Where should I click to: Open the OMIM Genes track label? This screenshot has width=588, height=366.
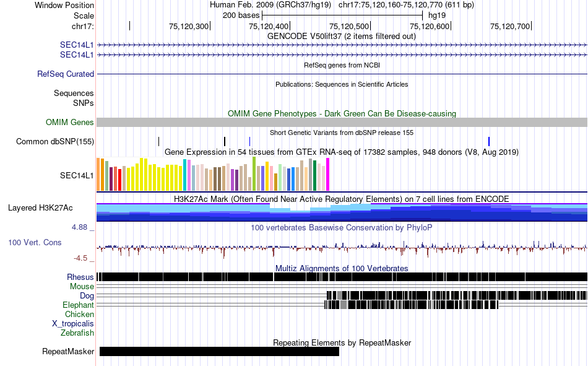pyautogui.click(x=69, y=123)
